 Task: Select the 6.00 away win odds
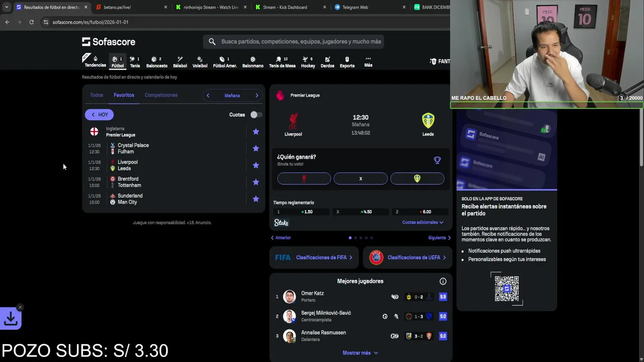coord(420,212)
